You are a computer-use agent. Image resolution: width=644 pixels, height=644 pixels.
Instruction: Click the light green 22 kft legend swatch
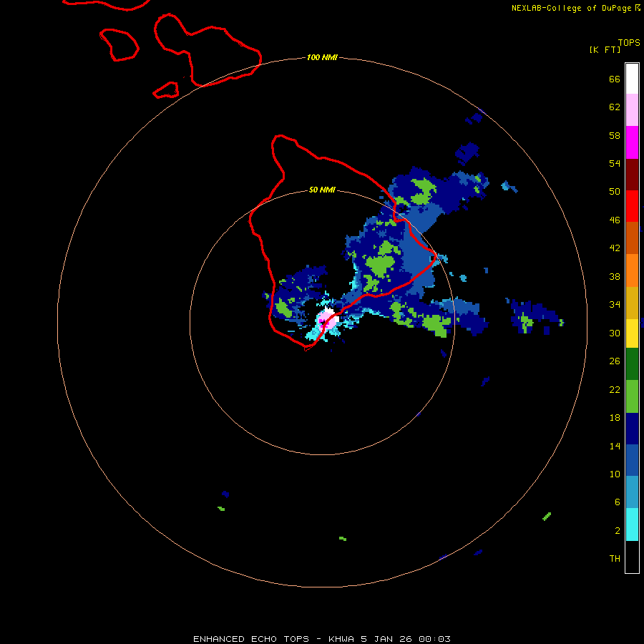tap(632, 396)
